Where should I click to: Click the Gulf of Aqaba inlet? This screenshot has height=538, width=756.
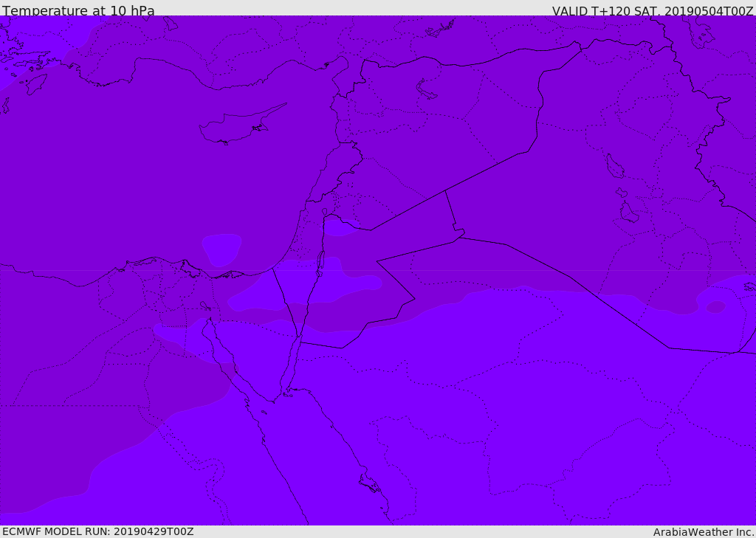click(289, 369)
